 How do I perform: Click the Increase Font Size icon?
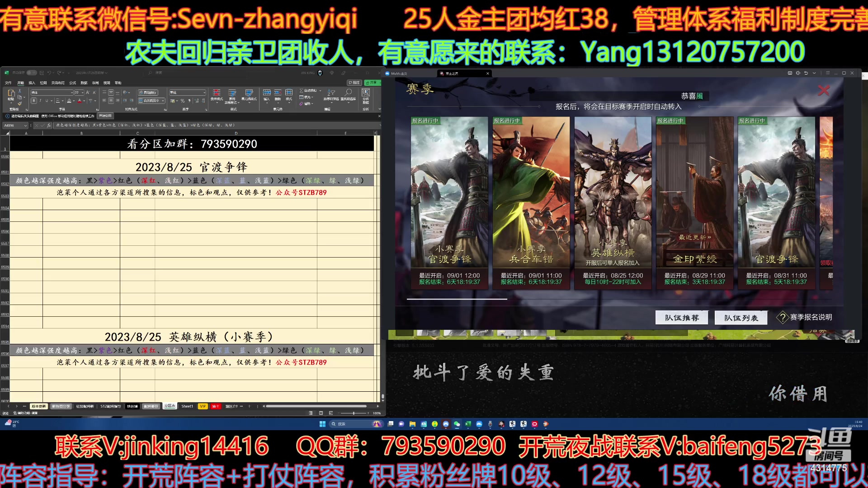coord(88,93)
